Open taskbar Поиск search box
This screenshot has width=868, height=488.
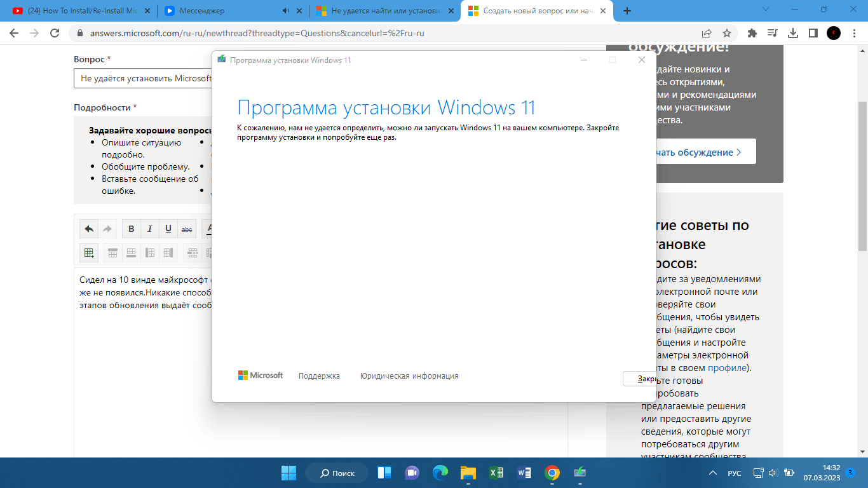(337, 473)
